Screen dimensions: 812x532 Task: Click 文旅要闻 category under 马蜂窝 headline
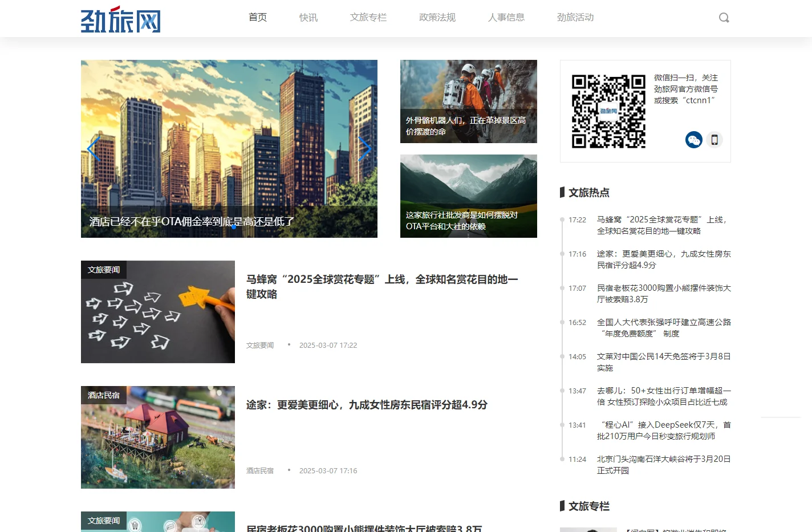(260, 345)
